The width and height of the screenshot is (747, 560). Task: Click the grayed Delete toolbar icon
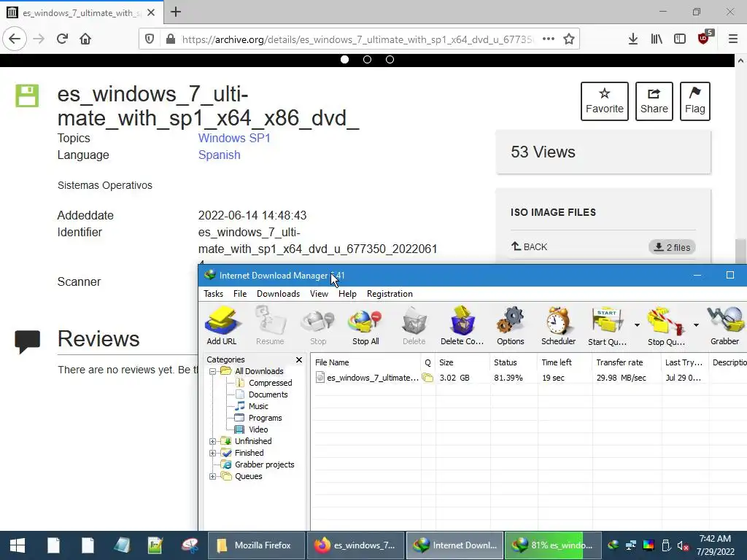coord(414,326)
